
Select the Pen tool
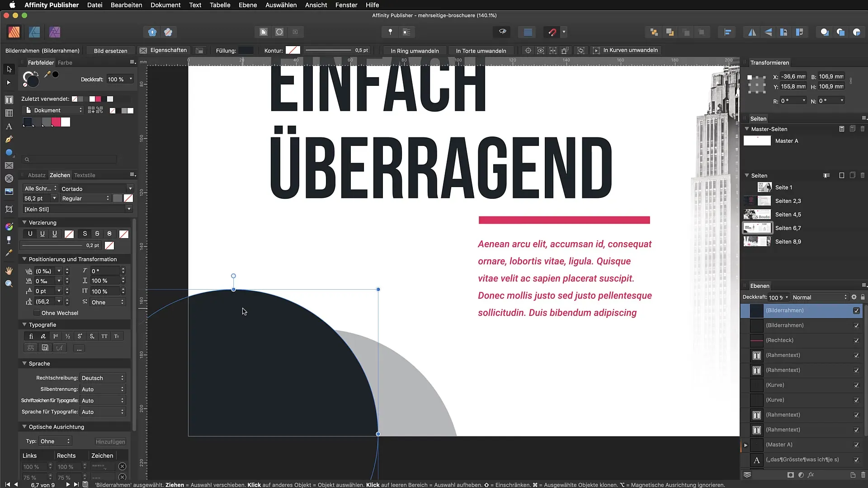(x=9, y=140)
